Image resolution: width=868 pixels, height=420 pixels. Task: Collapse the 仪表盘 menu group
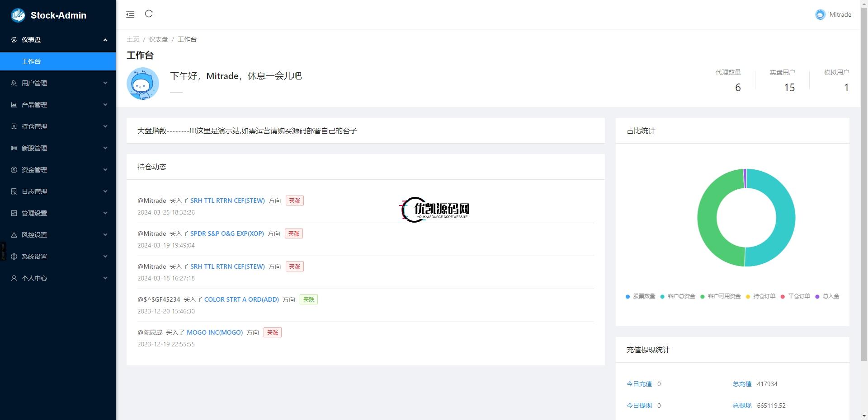58,40
